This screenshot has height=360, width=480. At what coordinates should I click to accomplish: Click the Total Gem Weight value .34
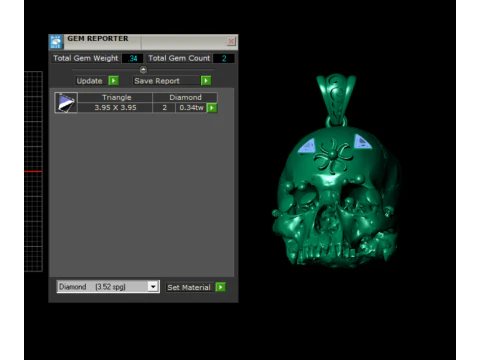(x=133, y=58)
